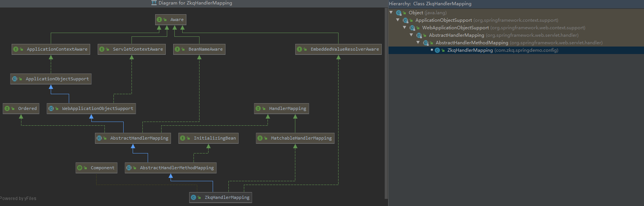Collapse the AbstractHandlerMethodMapping hierarchy node
644x206 pixels.
[418, 42]
